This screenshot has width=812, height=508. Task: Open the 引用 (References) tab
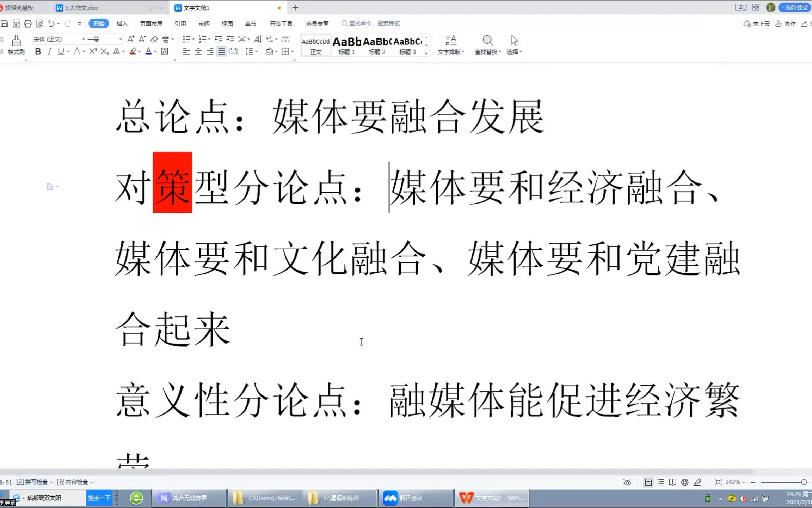(180, 24)
